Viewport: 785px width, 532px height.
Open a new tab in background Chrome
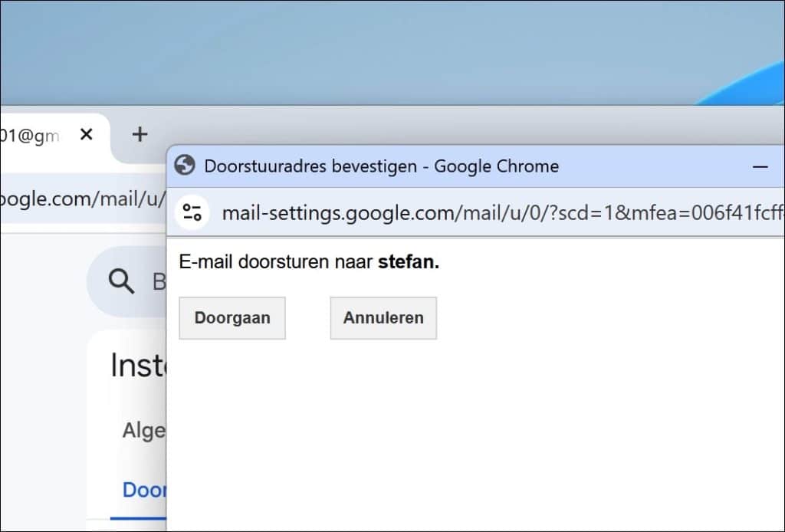[x=140, y=134]
